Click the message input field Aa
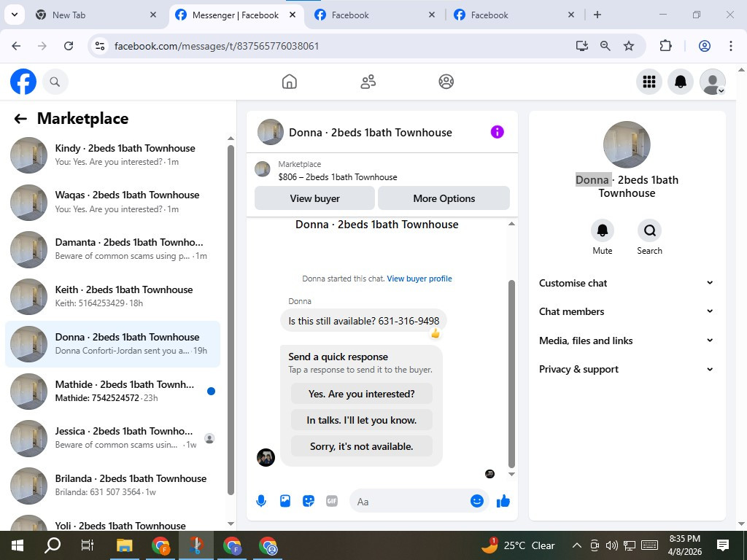The height and width of the screenshot is (560, 747). click(x=410, y=502)
